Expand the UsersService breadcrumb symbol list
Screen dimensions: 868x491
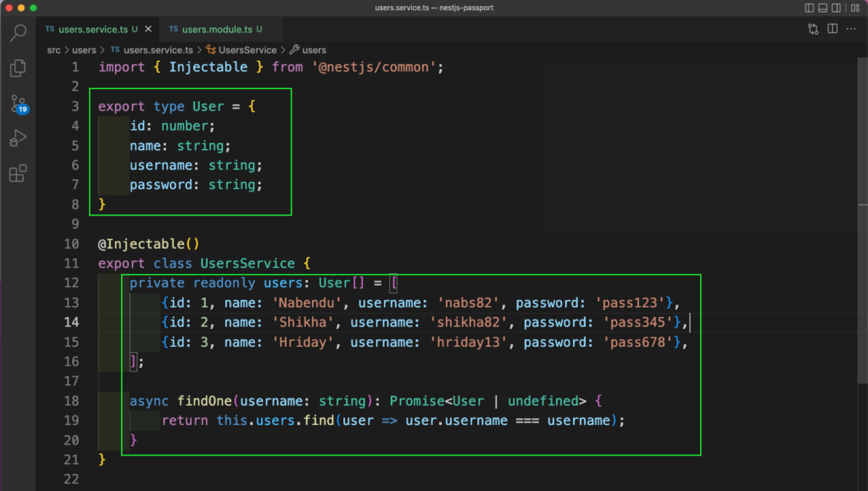247,50
